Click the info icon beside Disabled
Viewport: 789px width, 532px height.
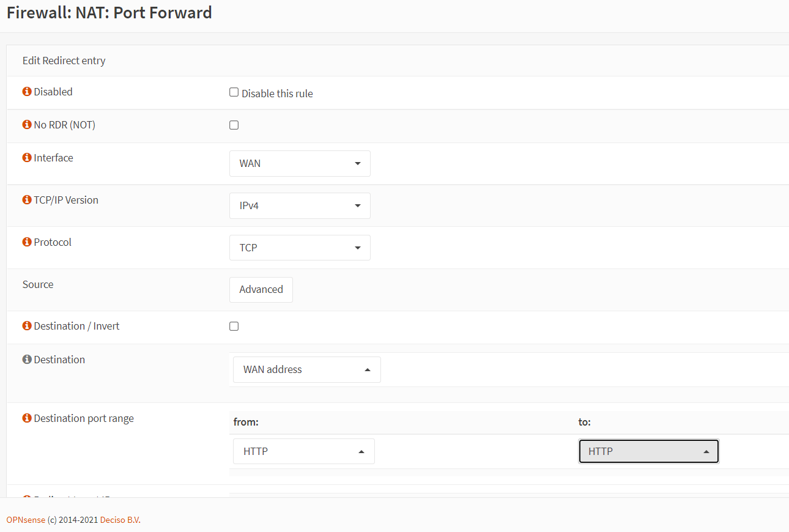[27, 92]
